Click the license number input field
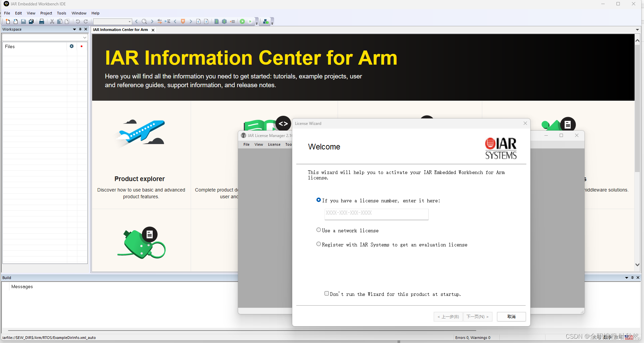 pos(376,214)
